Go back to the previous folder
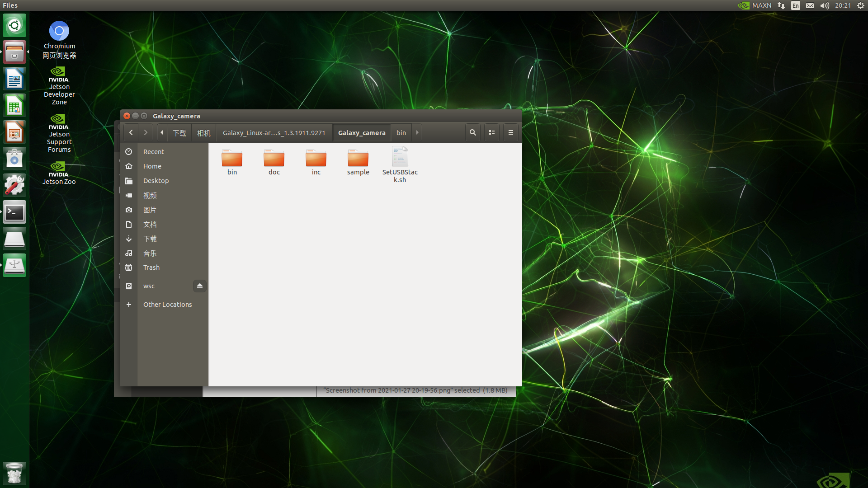The image size is (868, 488). tap(131, 132)
